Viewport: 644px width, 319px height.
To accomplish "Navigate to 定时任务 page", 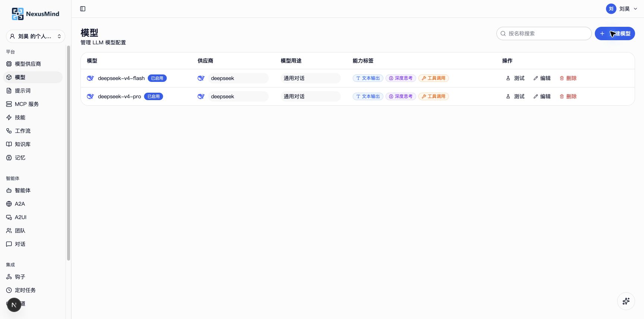I will pos(33,290).
